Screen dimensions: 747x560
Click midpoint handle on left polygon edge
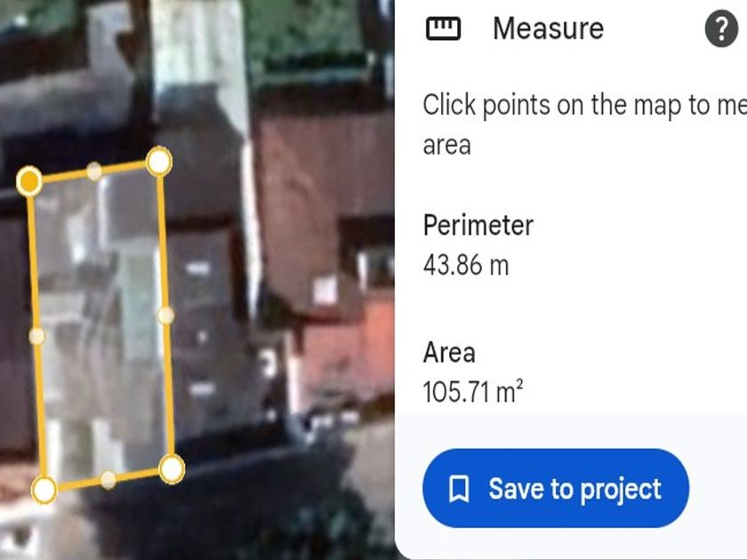36,336
